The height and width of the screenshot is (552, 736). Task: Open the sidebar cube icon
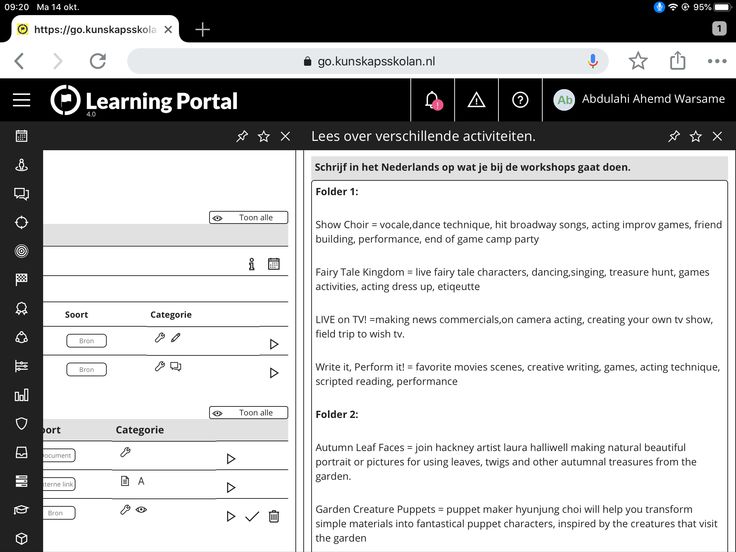(21, 538)
